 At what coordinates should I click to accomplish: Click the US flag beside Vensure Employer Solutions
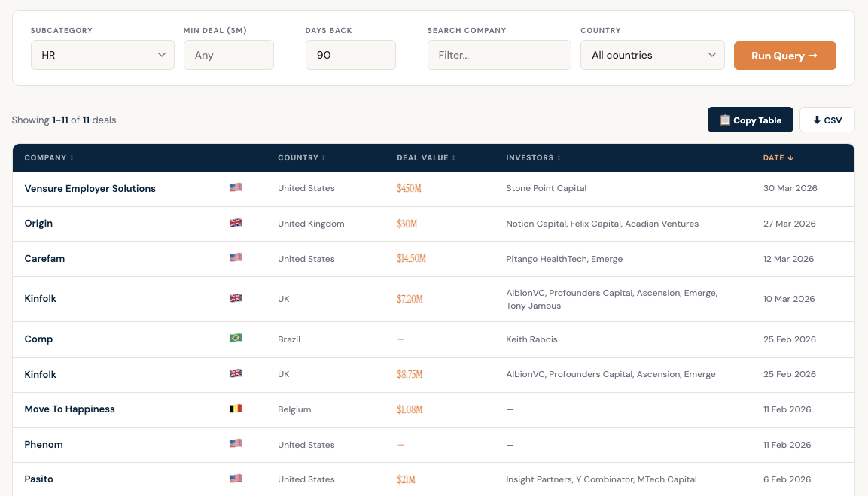click(235, 187)
